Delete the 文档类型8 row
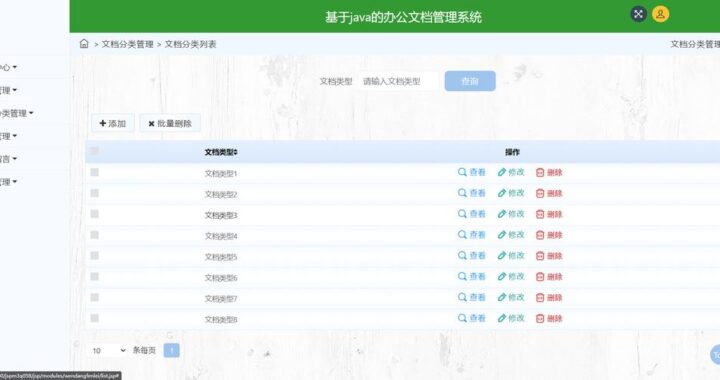720x380 pixels. (x=549, y=318)
